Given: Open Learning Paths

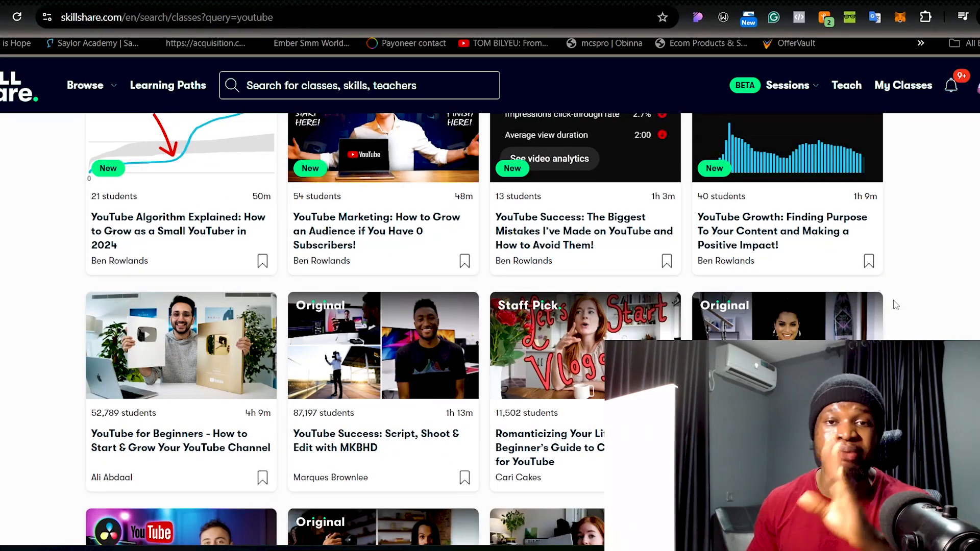Looking at the screenshot, I should click(x=168, y=85).
